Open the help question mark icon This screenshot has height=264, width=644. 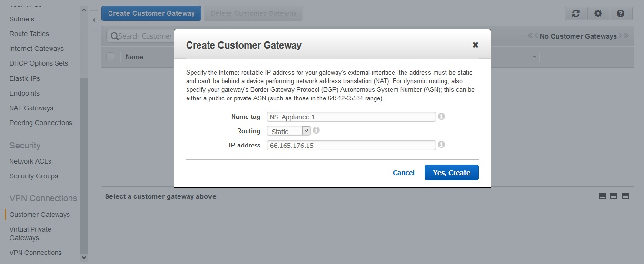621,13
